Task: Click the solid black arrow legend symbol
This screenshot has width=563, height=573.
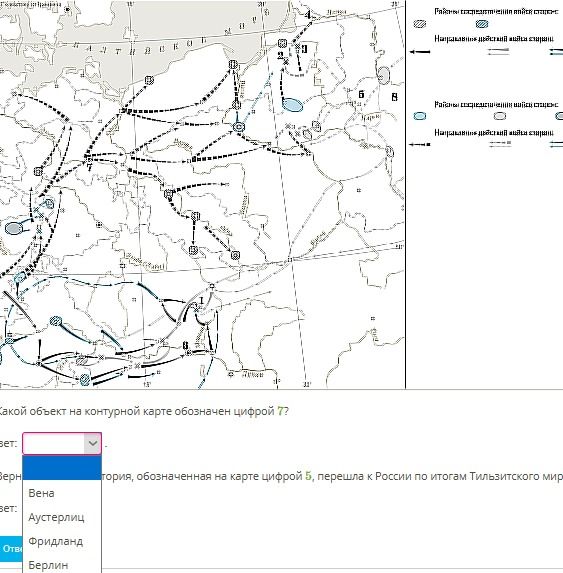Action: [419, 52]
